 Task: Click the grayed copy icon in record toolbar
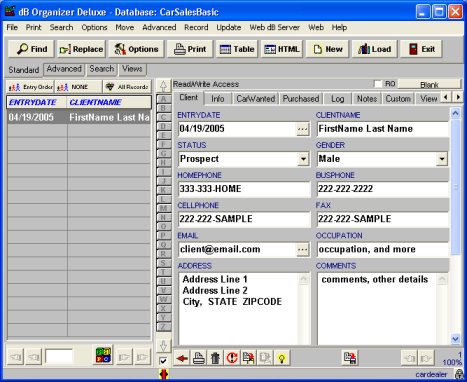[x=265, y=358]
